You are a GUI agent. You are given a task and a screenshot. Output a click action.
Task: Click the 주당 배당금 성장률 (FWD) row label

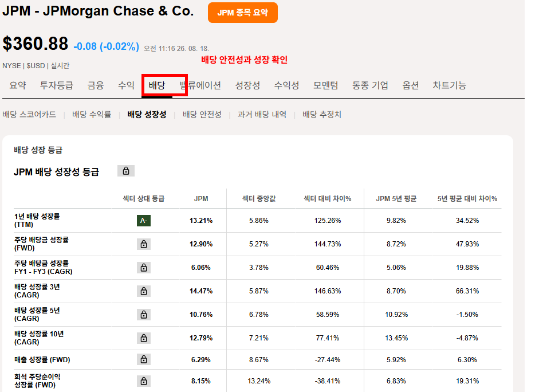41,244
